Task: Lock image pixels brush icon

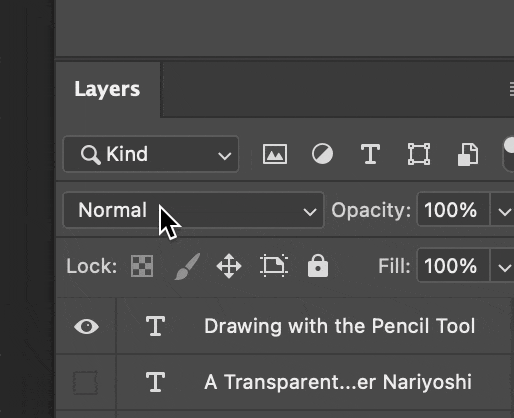Action: [188, 266]
